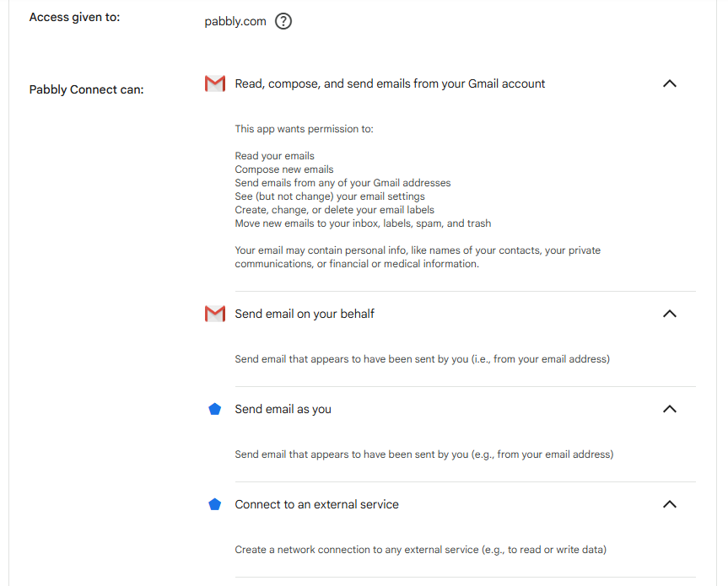Screen dimensions: 728x586
Task: Click the Send email as you heading
Action: click(x=283, y=409)
